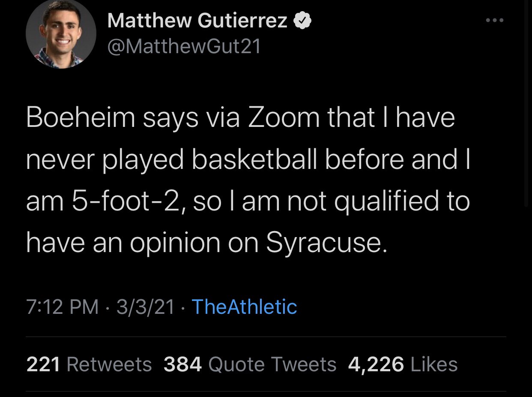
Task: Click the display name Matthew Gutierrez
Action: click(x=197, y=21)
